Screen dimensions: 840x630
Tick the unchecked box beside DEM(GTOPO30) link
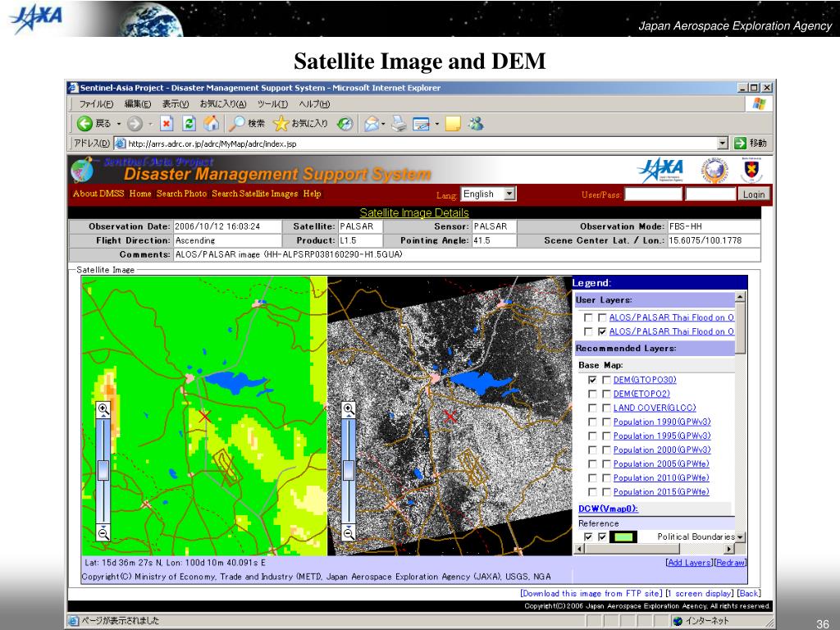pos(606,380)
